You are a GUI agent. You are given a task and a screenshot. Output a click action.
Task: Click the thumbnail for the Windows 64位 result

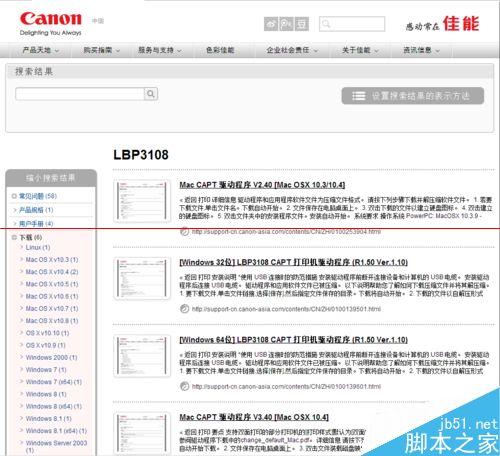click(142, 356)
